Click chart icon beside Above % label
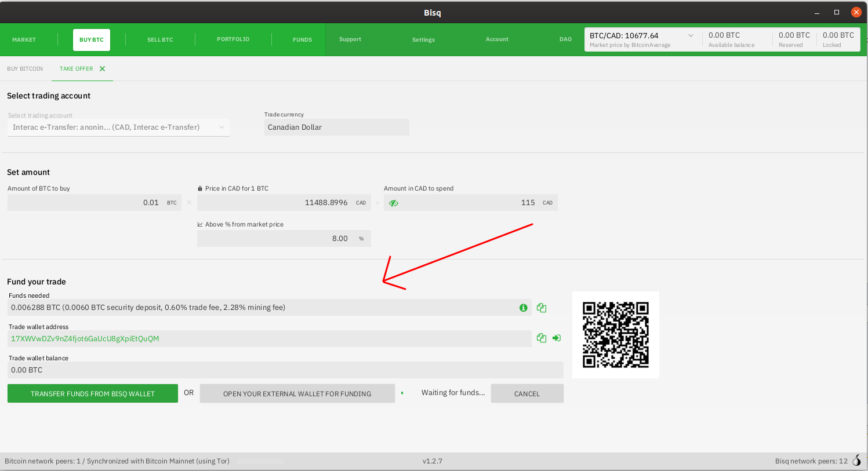The height and width of the screenshot is (471, 868). [200, 225]
